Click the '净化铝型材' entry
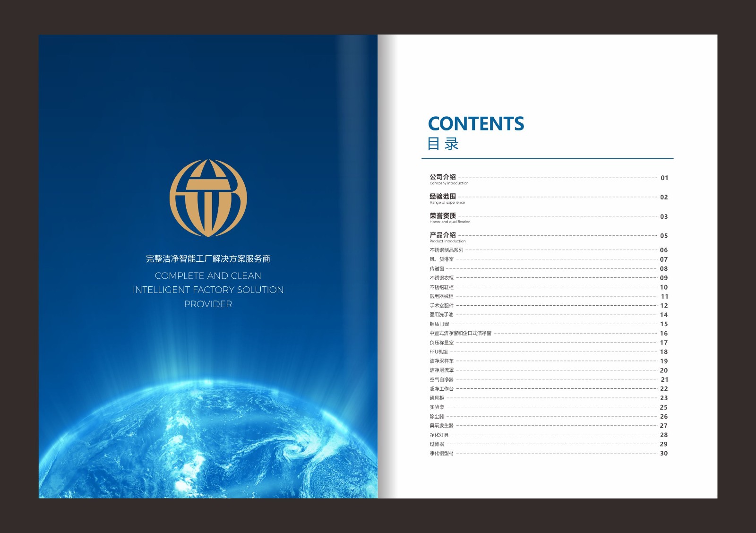The width and height of the screenshot is (756, 533). (x=441, y=454)
